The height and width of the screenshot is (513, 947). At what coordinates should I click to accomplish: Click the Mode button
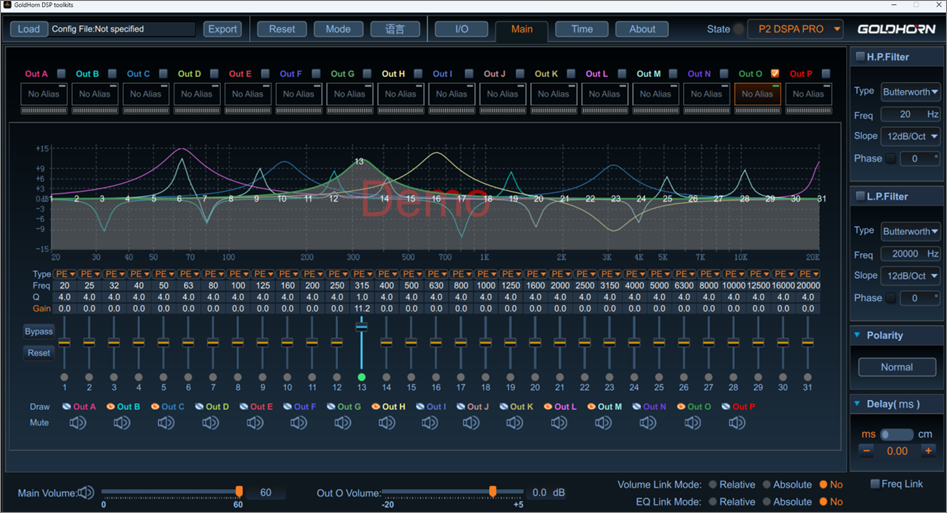(x=338, y=29)
